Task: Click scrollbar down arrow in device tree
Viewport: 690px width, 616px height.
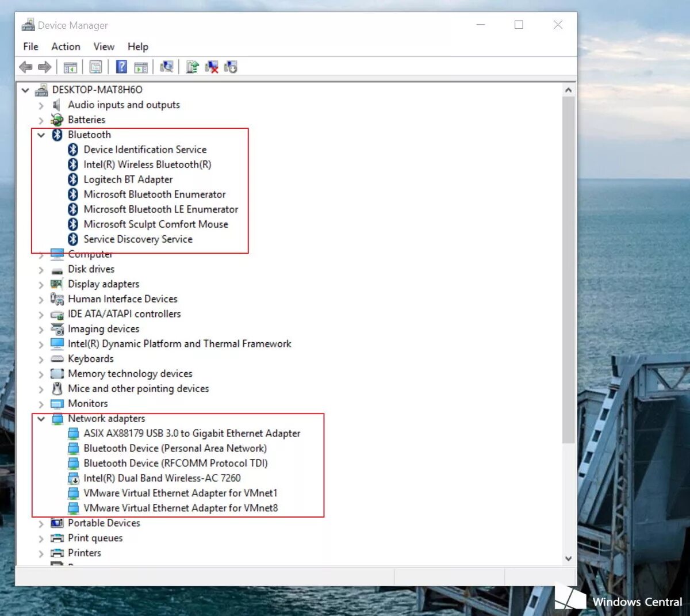Action: (568, 558)
